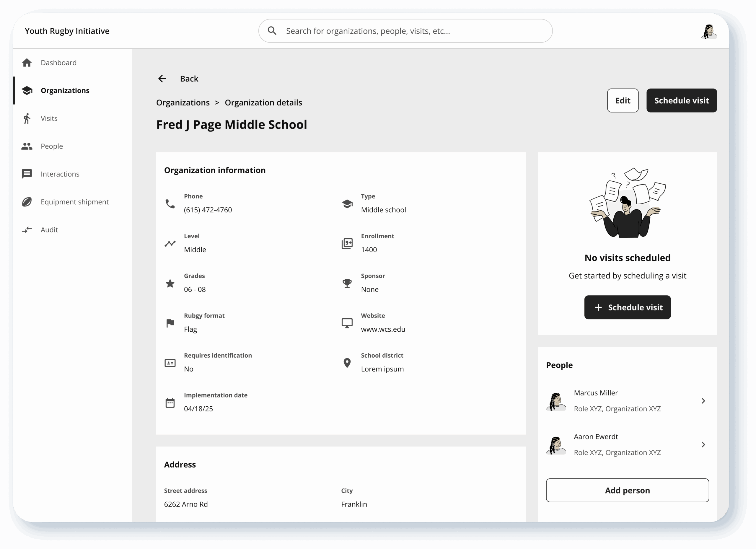Go to the Equipment shipment menu item
Image resolution: width=756 pixels, height=549 pixels.
point(75,202)
